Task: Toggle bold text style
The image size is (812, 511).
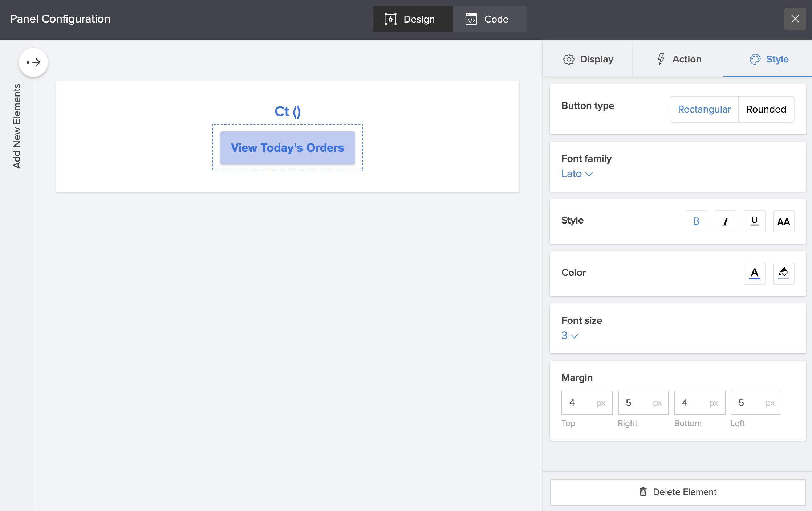Action: point(696,221)
